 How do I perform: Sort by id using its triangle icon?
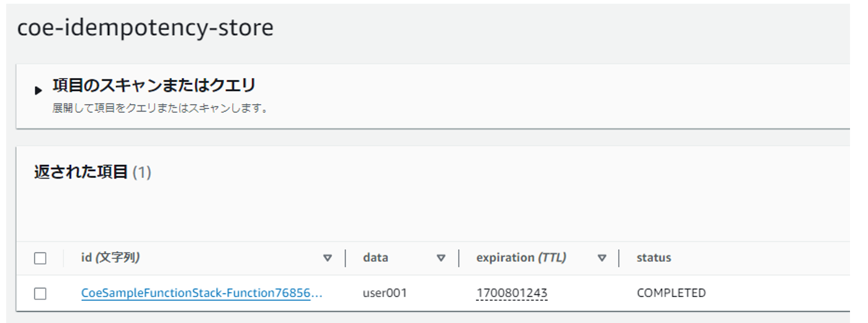(328, 258)
